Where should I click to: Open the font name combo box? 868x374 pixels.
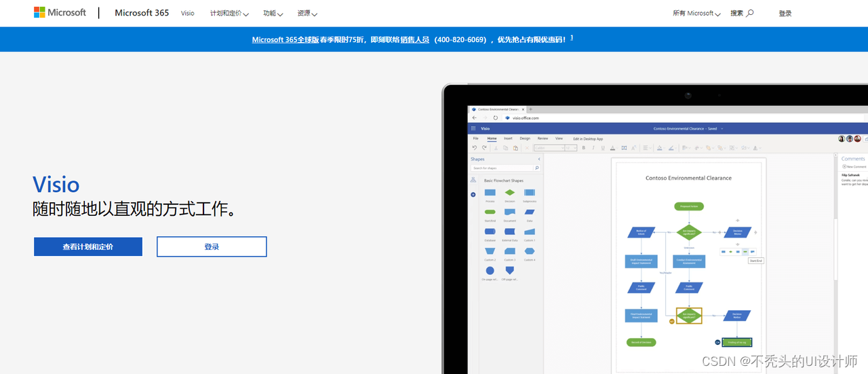(549, 148)
